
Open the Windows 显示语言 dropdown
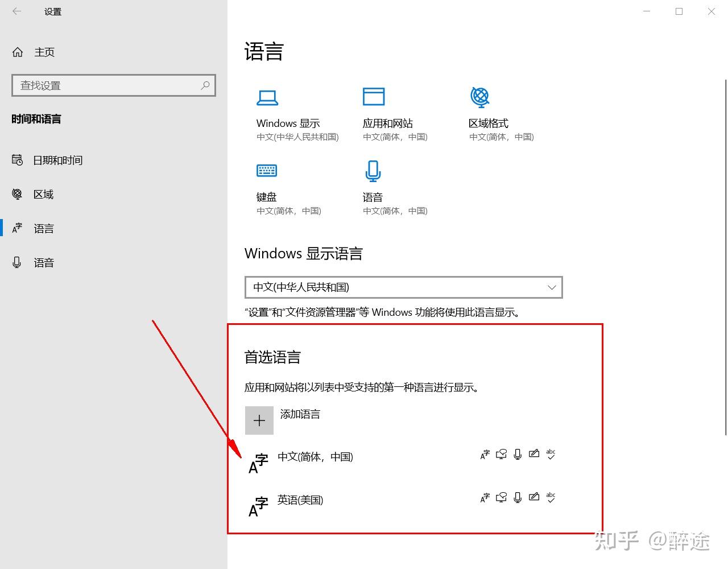(403, 287)
